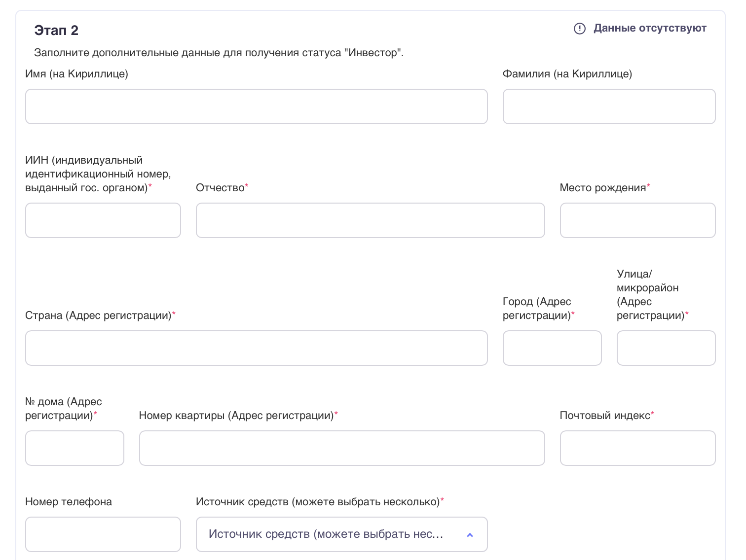Focus the Номер телефона input field

(x=103, y=534)
